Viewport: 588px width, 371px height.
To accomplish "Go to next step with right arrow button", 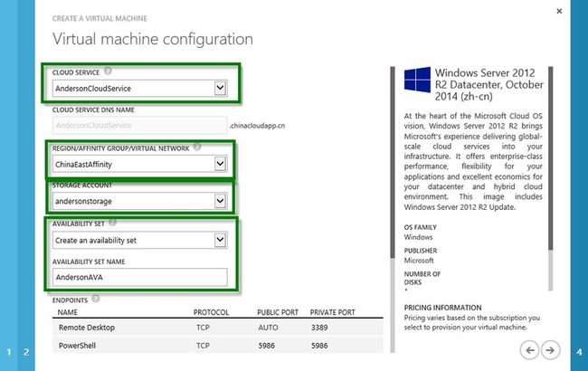I will (x=550, y=350).
